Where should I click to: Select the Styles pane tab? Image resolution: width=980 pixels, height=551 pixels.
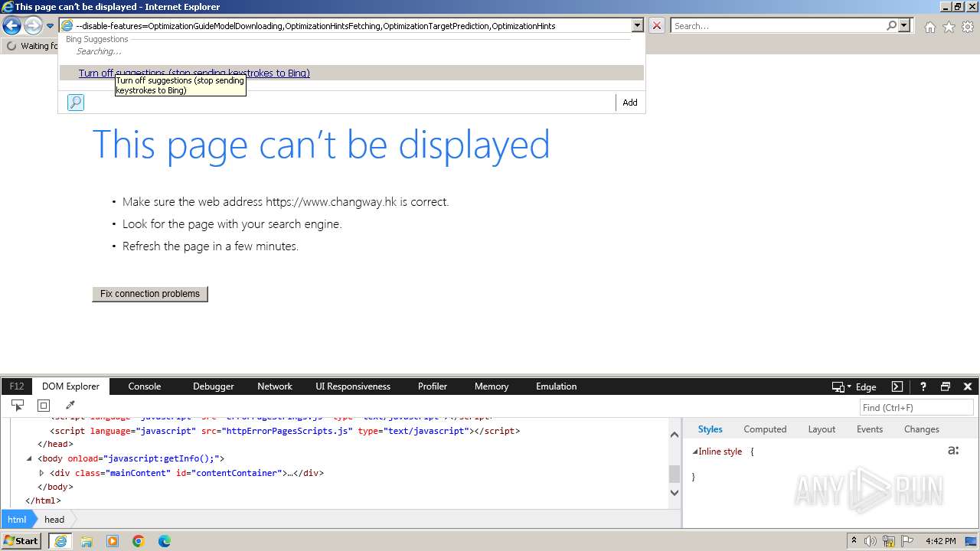[710, 429]
